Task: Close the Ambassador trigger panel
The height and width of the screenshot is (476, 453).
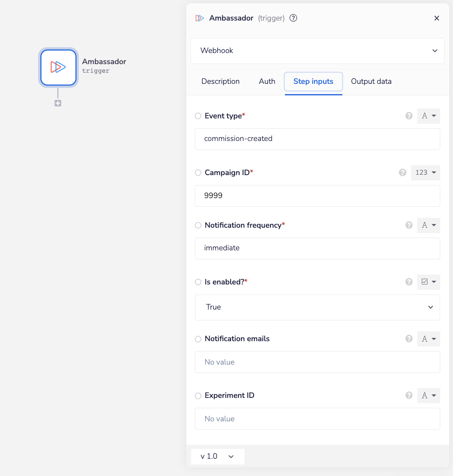Action: tap(437, 18)
